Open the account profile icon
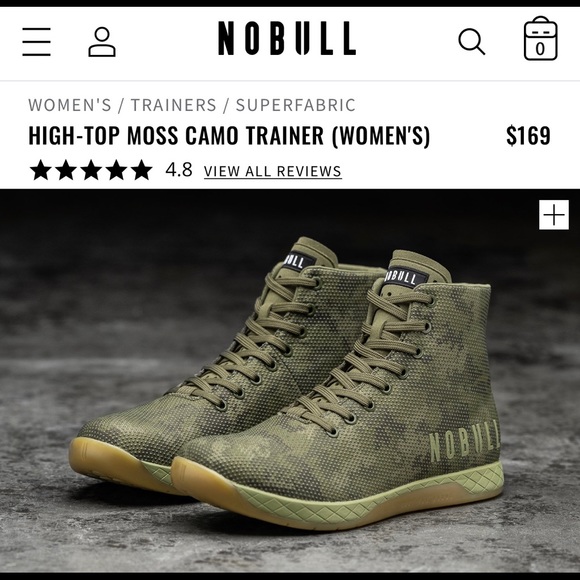580x580 pixels. (102, 42)
